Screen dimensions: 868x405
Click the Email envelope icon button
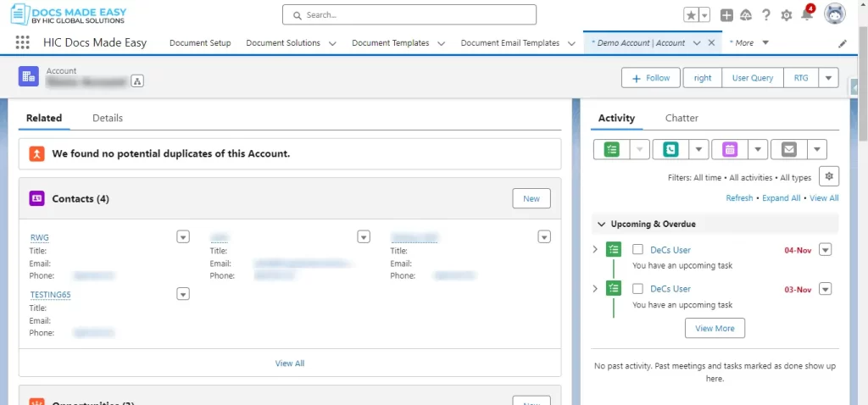789,149
